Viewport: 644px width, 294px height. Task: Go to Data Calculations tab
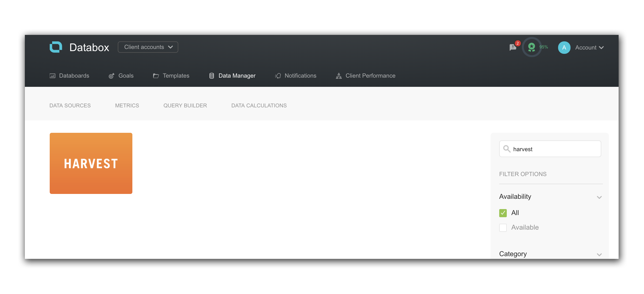click(259, 105)
